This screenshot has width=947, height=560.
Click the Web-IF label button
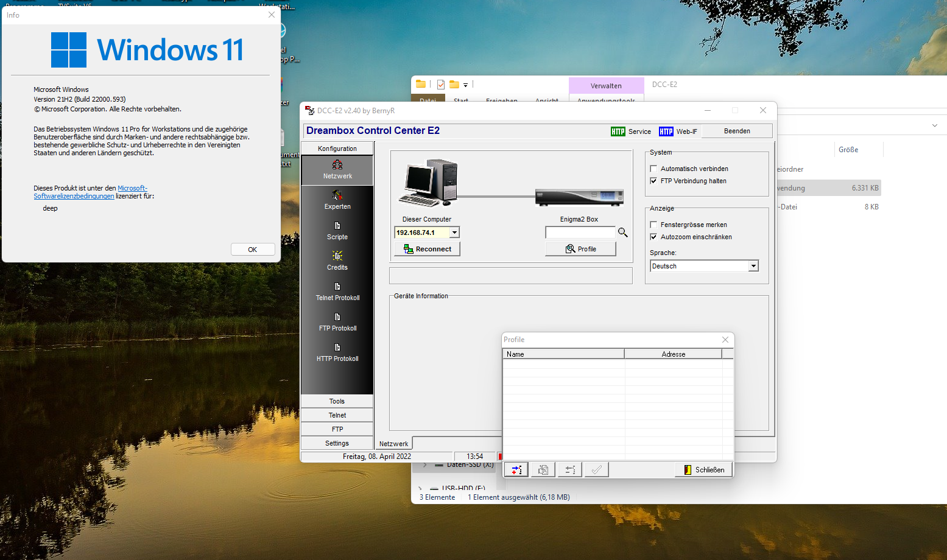pyautogui.click(x=687, y=131)
